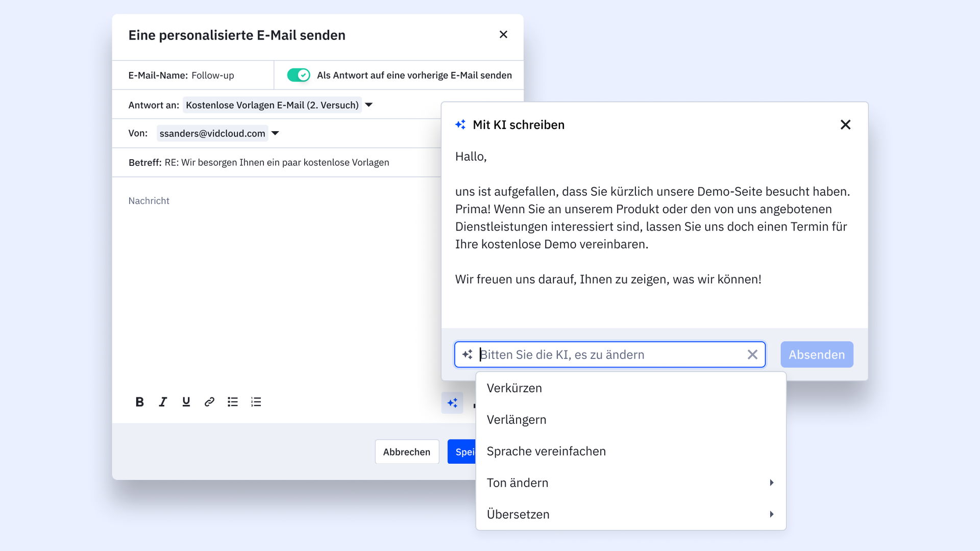This screenshot has height=551, width=980.
Task: Open the Von sender address dropdown
Action: point(275,133)
